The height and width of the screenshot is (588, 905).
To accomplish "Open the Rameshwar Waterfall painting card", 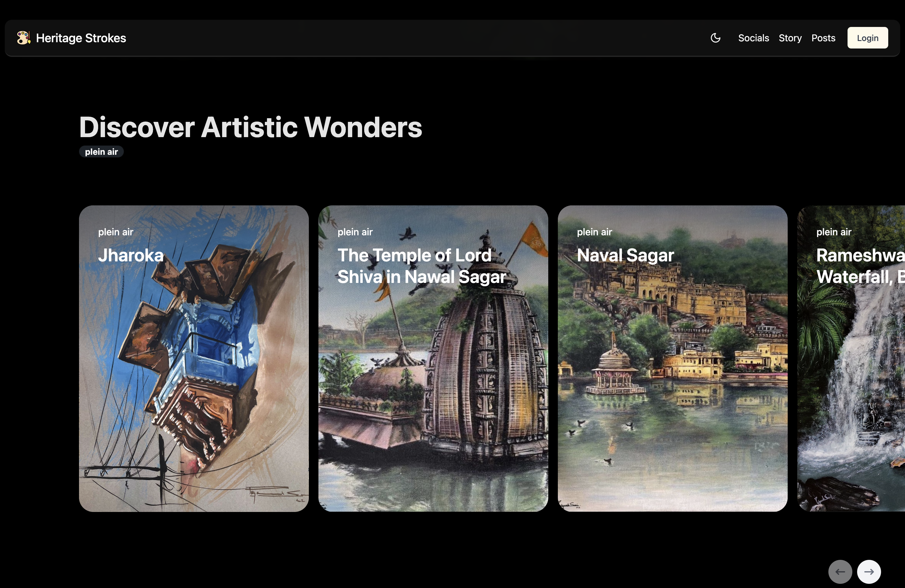I will pos(851,359).
